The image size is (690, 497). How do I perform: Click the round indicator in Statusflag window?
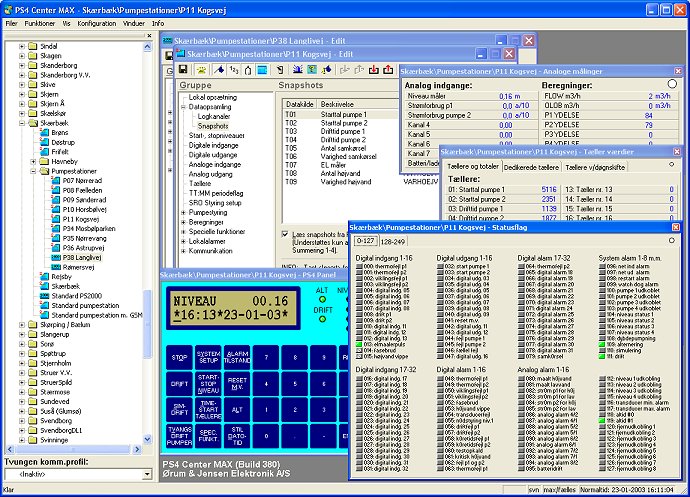672,240
